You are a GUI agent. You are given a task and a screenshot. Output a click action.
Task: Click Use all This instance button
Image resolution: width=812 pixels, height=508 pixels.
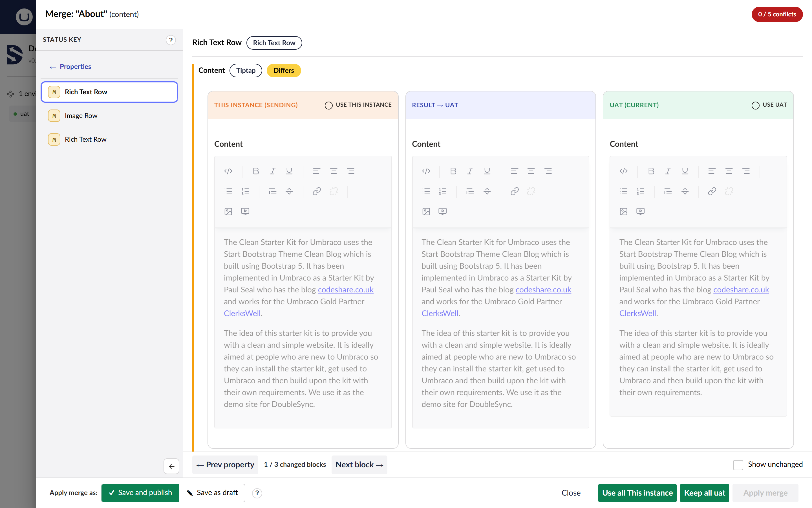tap(637, 492)
